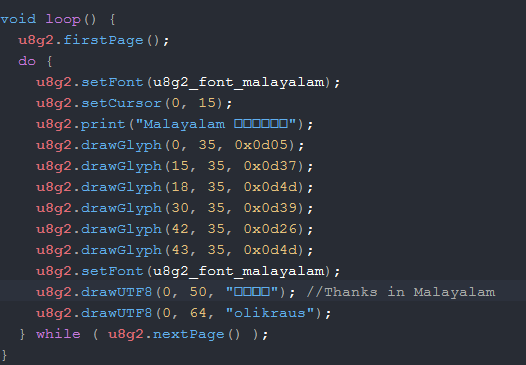526x365 pixels.
Task: Click the drawGlyph(18, 35, 0x0d4d) line
Action: pyautogui.click(x=175, y=187)
